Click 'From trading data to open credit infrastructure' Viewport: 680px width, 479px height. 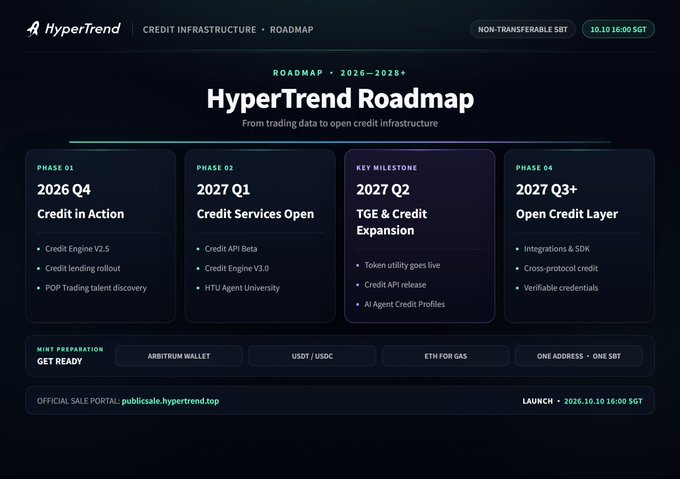[340, 123]
